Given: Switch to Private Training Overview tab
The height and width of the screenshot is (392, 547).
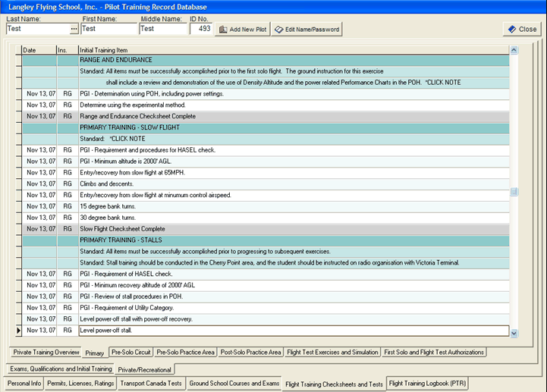Looking at the screenshot, I should [46, 353].
